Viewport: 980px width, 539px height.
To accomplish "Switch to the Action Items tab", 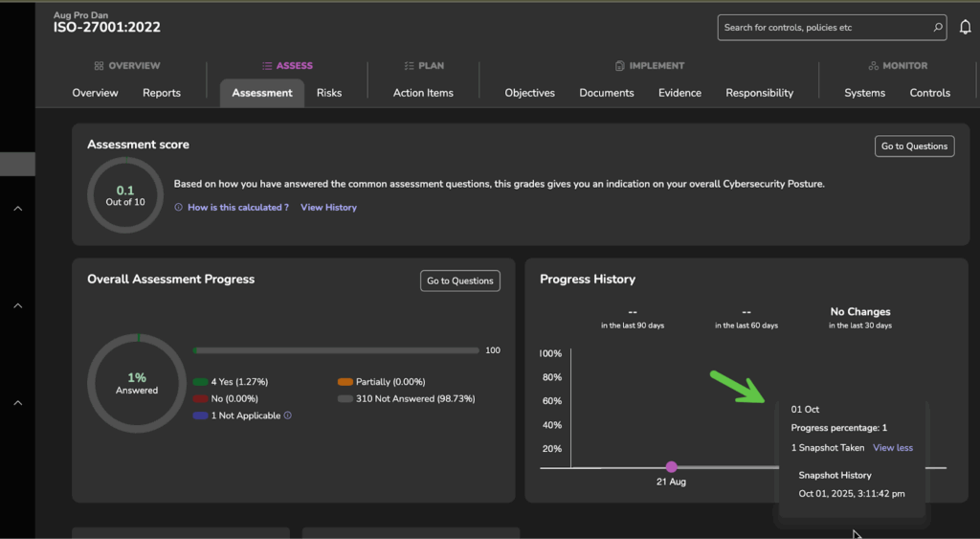I will coord(423,93).
